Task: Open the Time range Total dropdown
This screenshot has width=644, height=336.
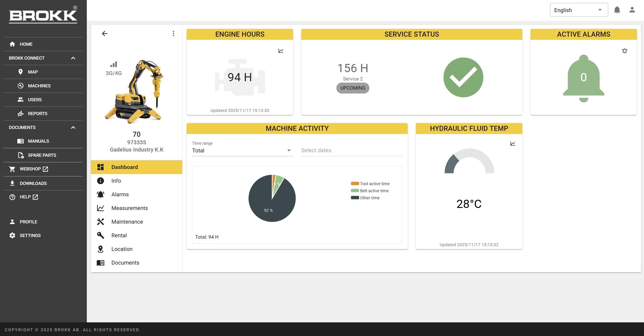Action: pyautogui.click(x=242, y=151)
